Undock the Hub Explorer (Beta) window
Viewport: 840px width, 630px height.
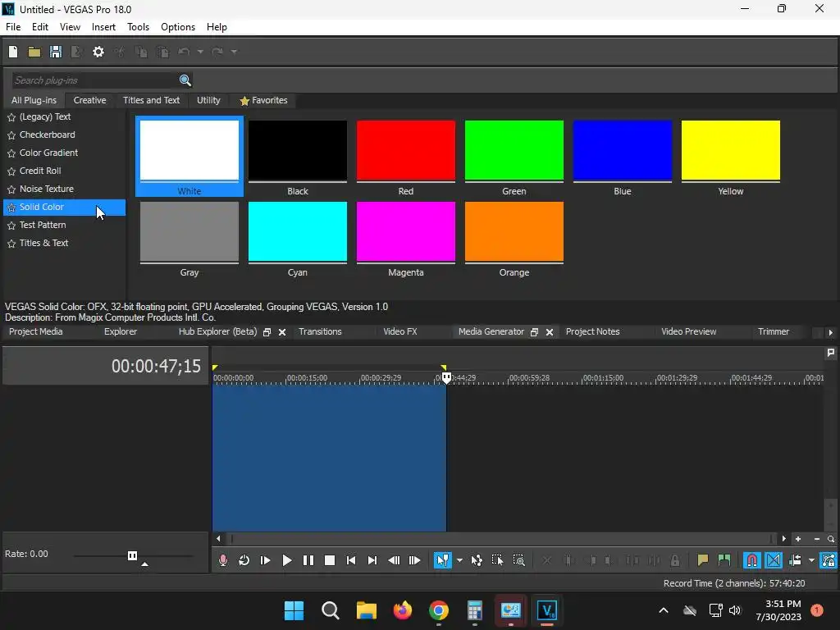click(x=267, y=332)
